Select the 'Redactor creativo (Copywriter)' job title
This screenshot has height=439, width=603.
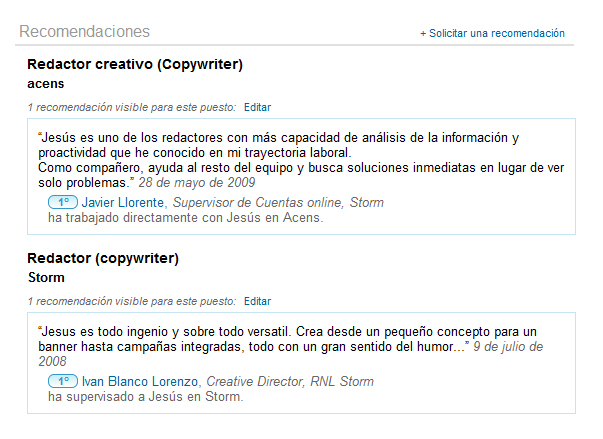pyautogui.click(x=135, y=65)
